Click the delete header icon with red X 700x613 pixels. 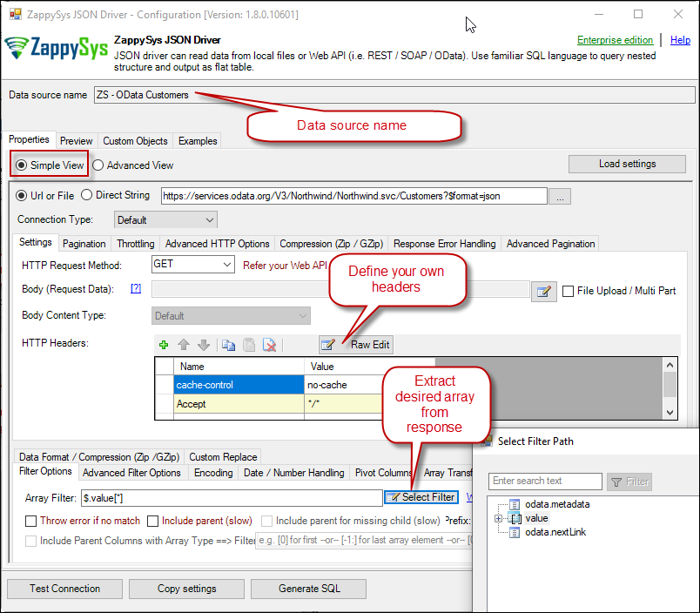tap(270, 345)
